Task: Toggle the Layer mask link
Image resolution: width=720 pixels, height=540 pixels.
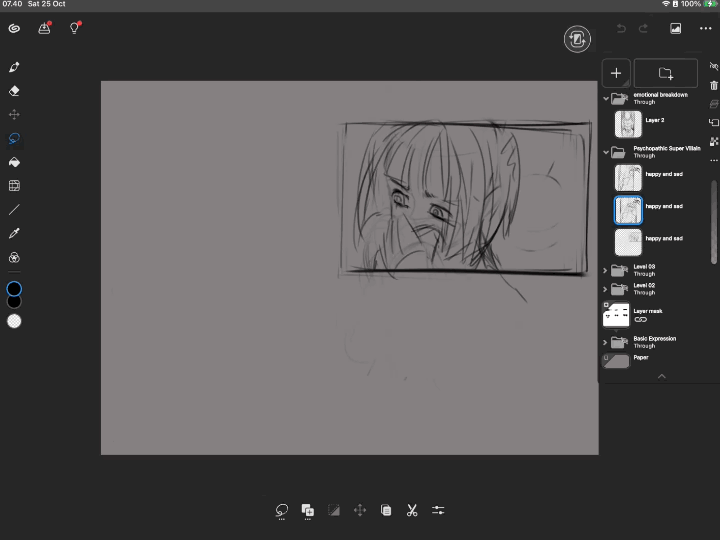Action: 641,320
